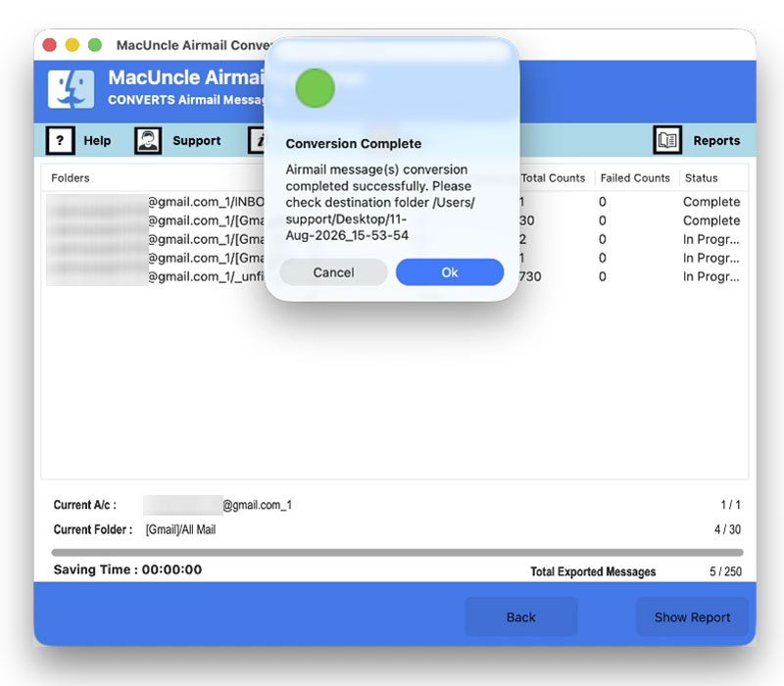
Task: Go to previous step with Back
Action: pos(521,617)
